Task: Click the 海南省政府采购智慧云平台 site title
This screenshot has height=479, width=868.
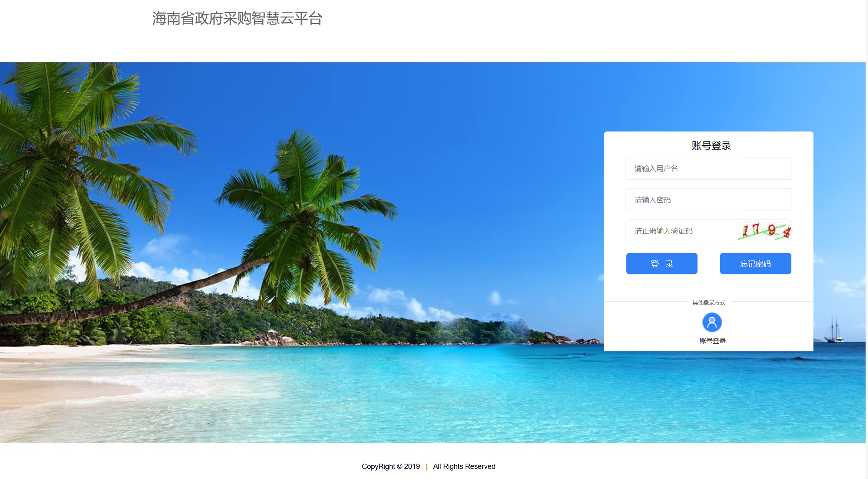Action: tap(237, 19)
